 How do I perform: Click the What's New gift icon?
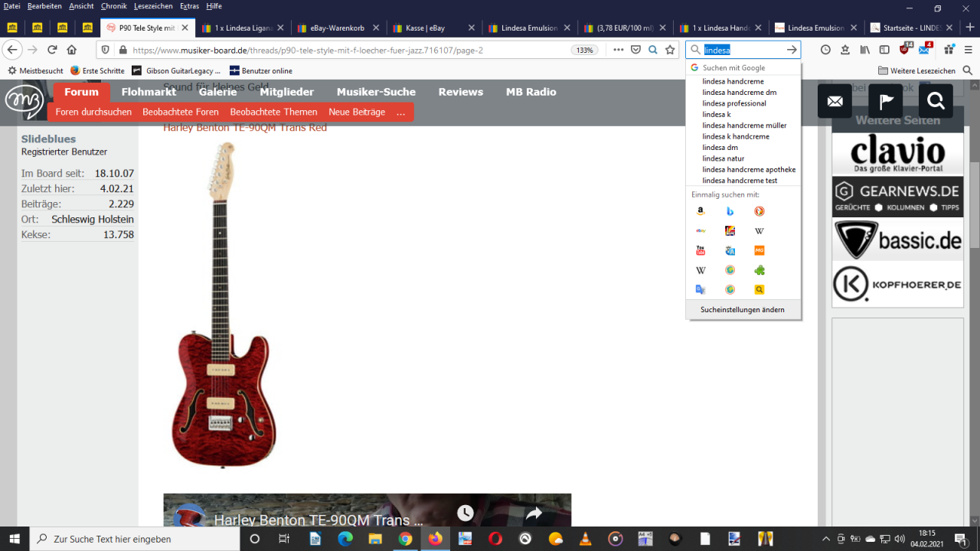(949, 50)
